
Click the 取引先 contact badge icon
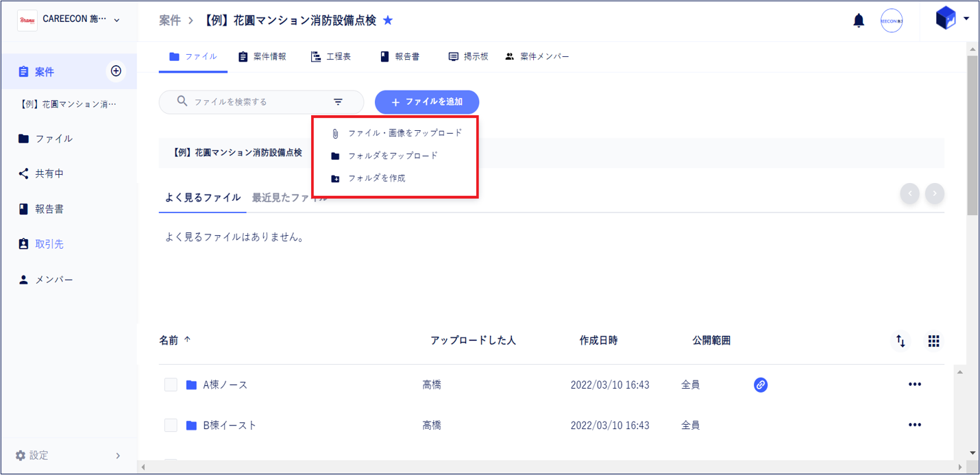click(23, 244)
